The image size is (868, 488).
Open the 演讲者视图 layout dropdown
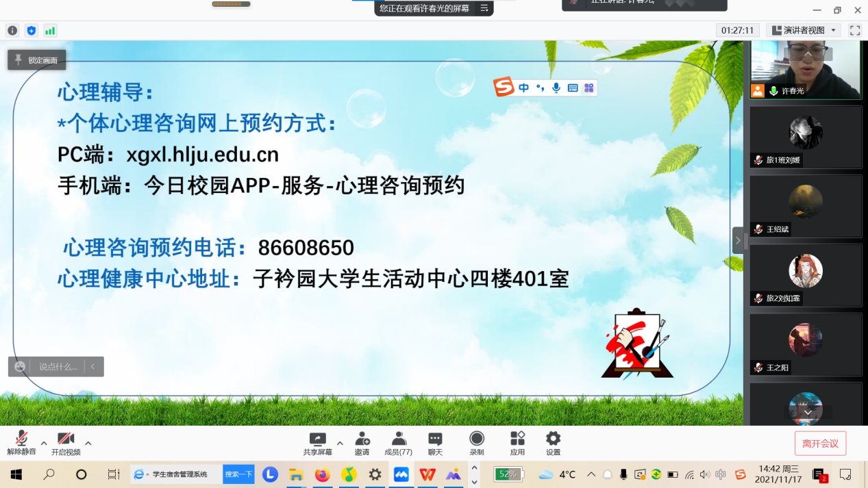(804, 31)
